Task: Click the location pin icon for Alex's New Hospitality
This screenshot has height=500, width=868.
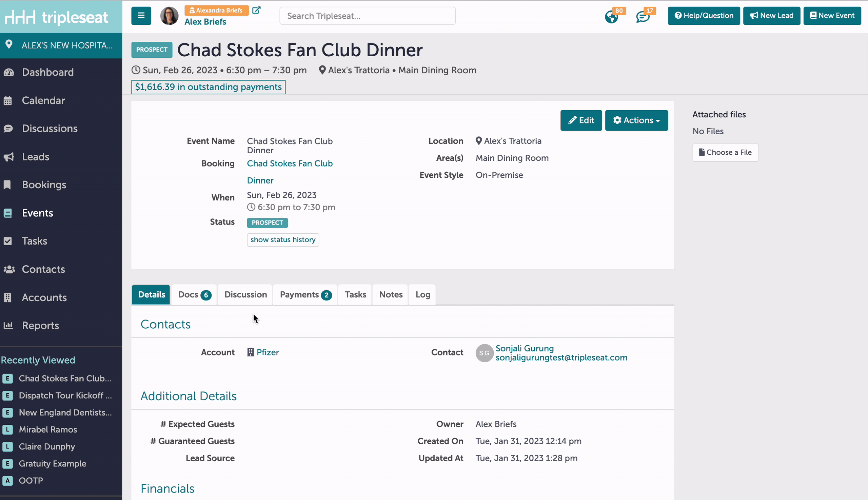Action: pyautogui.click(x=9, y=45)
